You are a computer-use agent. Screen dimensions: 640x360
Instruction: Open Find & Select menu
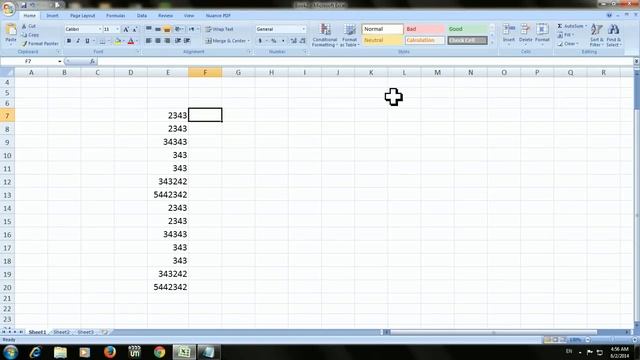[x=613, y=35]
